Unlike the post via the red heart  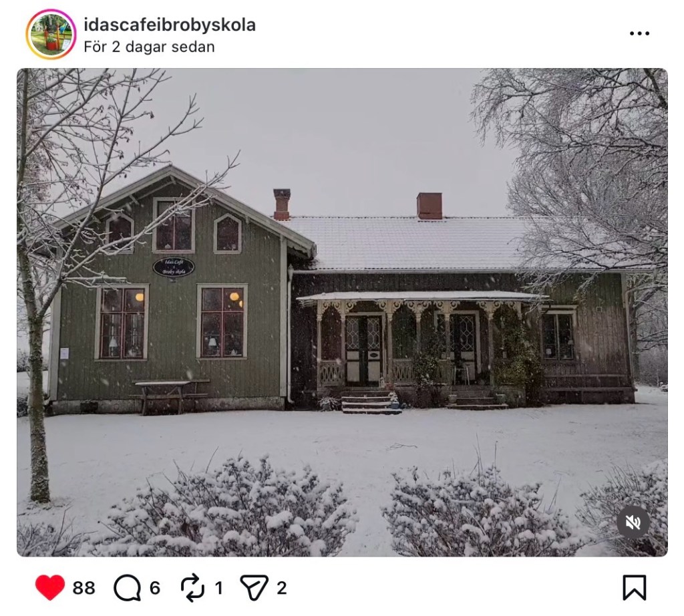(x=50, y=587)
